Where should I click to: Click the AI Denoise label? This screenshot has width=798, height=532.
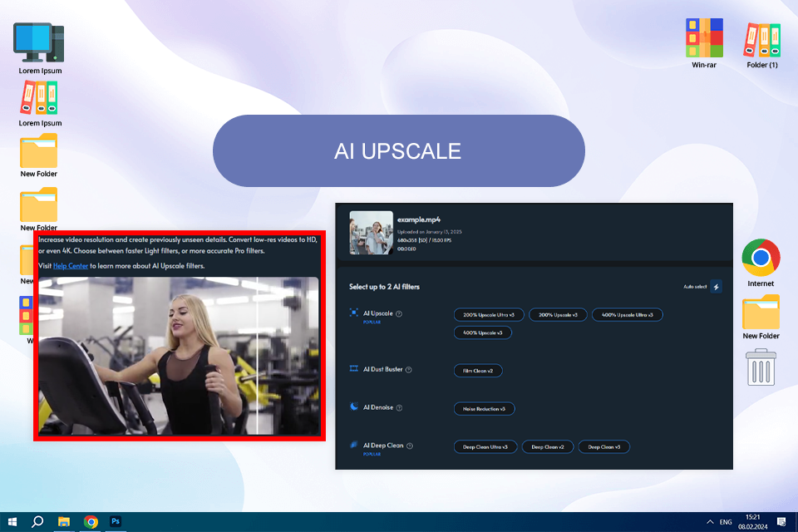pyautogui.click(x=378, y=407)
